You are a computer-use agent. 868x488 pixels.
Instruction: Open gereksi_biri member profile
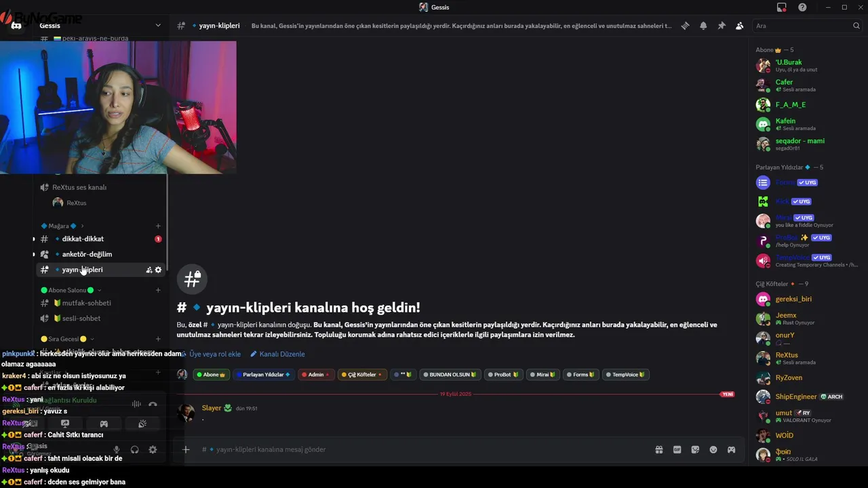(805, 299)
